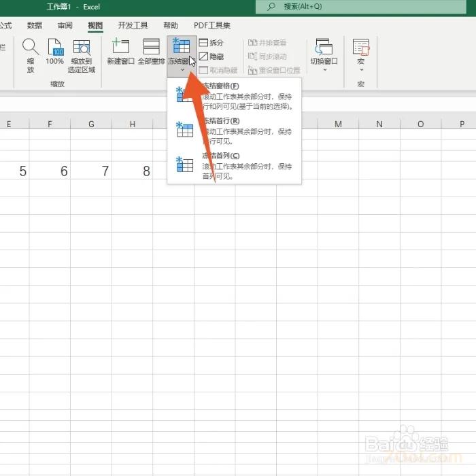Click the Hide (隐藏) window button
Viewport: 476px width, 476px height.
(211, 56)
